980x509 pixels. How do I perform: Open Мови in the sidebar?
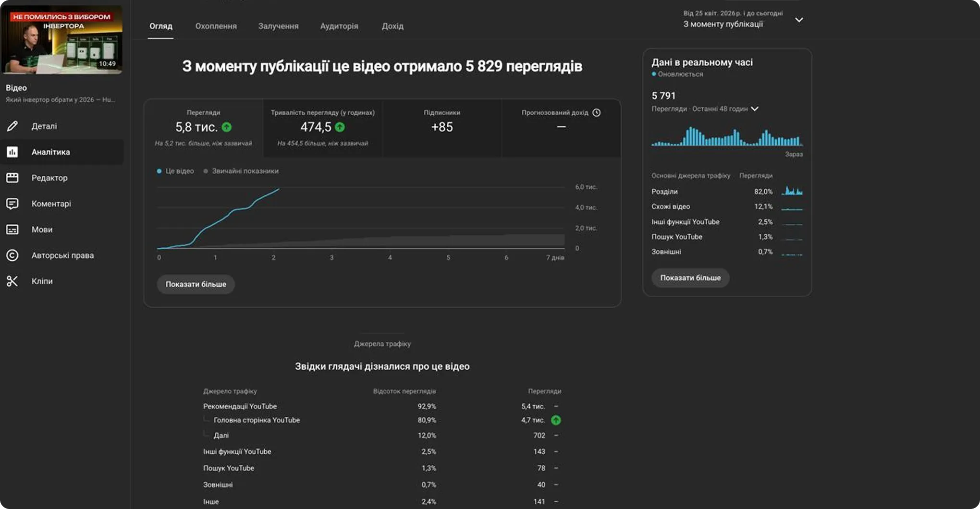click(62, 230)
